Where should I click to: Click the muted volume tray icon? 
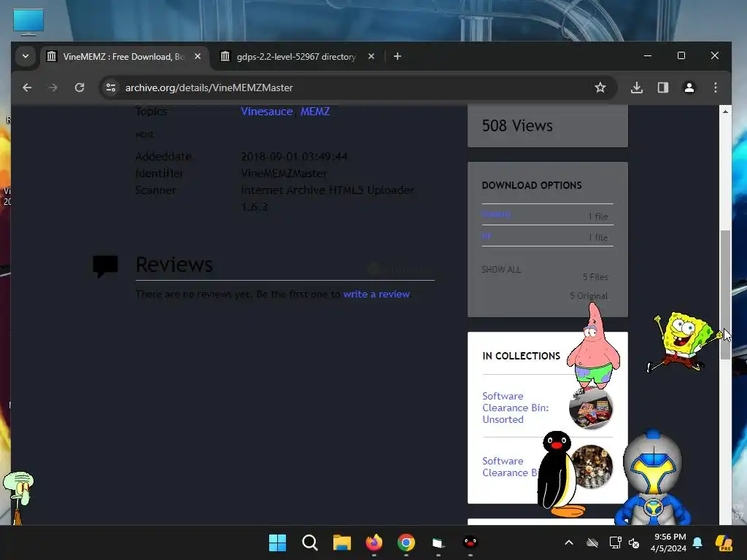pos(634,542)
